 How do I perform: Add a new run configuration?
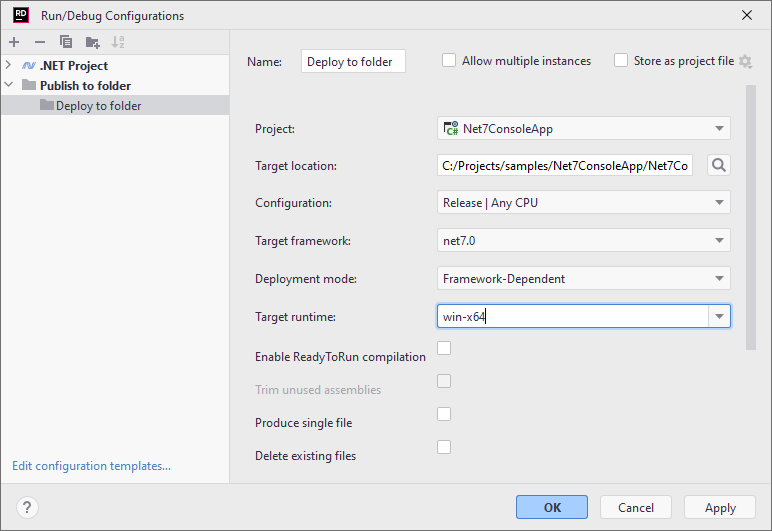point(14,42)
